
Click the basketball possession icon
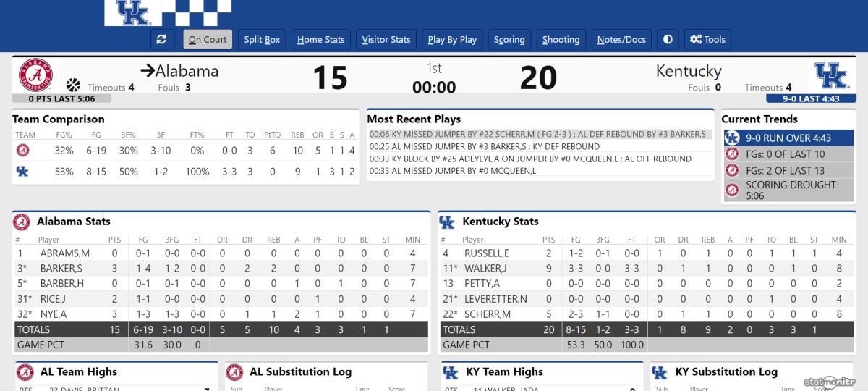[73, 85]
